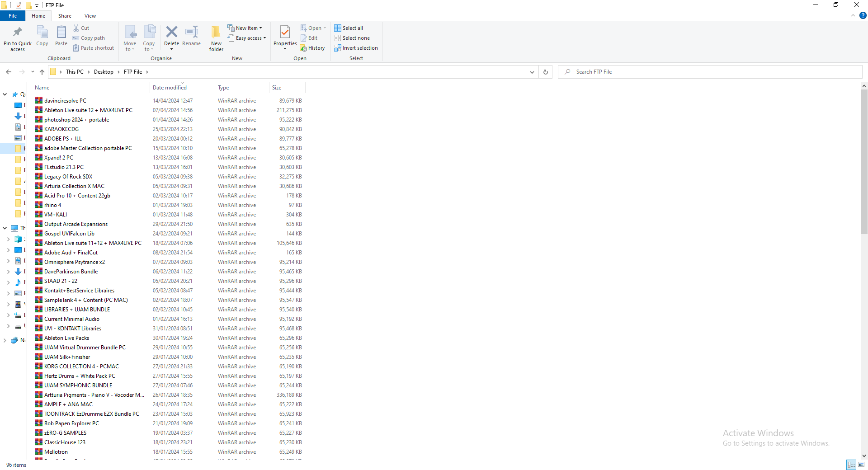Refresh the FTP File folder view
Screen dimensions: 868x470
[x=546, y=72]
